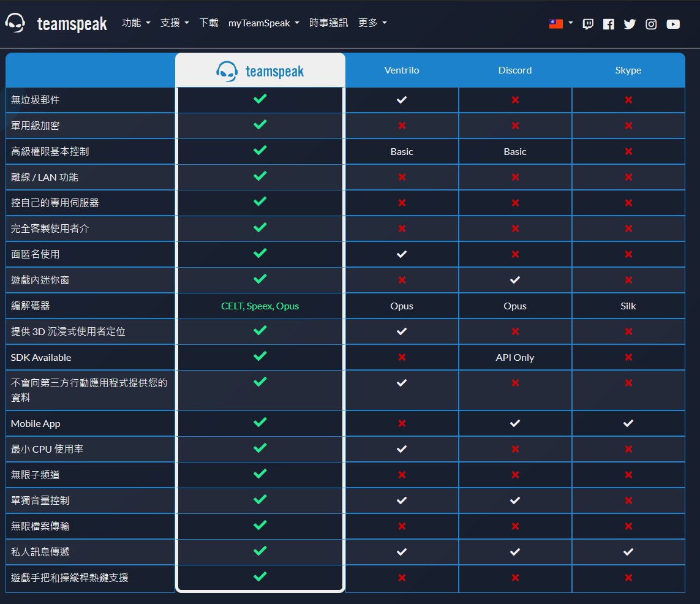Go to the 下載 page
700x604 pixels.
pyautogui.click(x=209, y=23)
